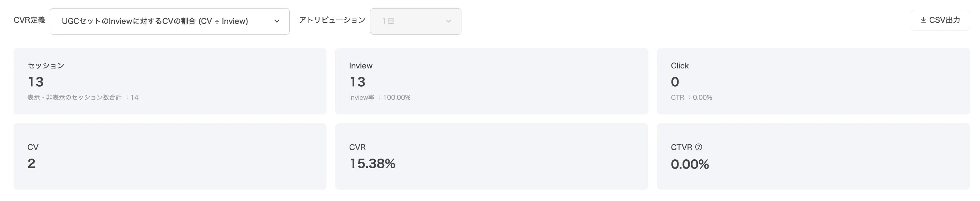Click the session count value 13
Image resolution: width=980 pixels, height=201 pixels.
[36, 82]
